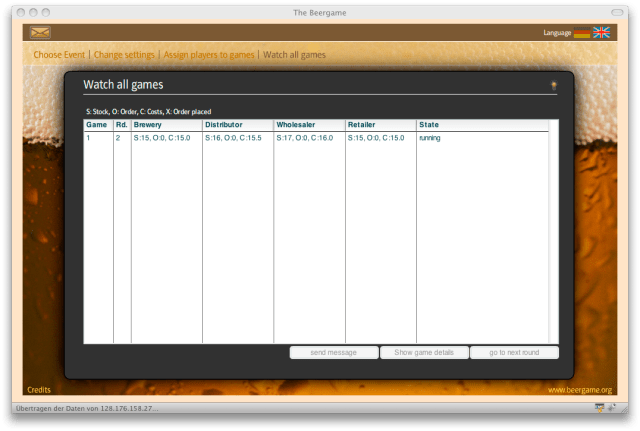Switch language to German flag

581,33
